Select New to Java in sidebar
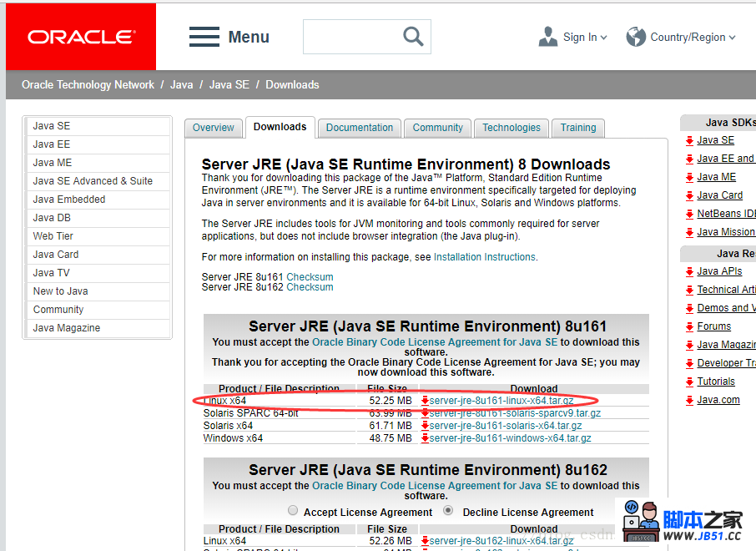756x551 pixels. [98, 291]
